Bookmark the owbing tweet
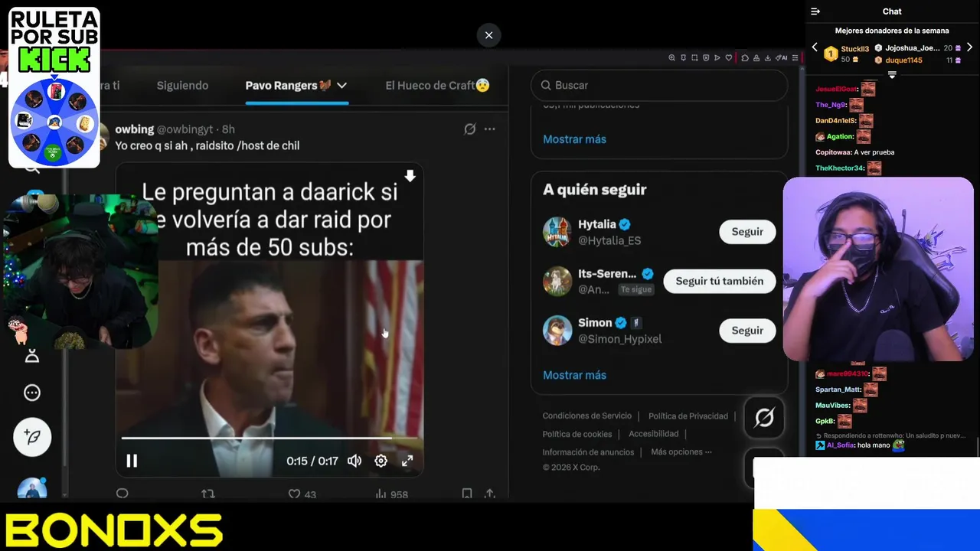980x551 pixels. coord(467,494)
